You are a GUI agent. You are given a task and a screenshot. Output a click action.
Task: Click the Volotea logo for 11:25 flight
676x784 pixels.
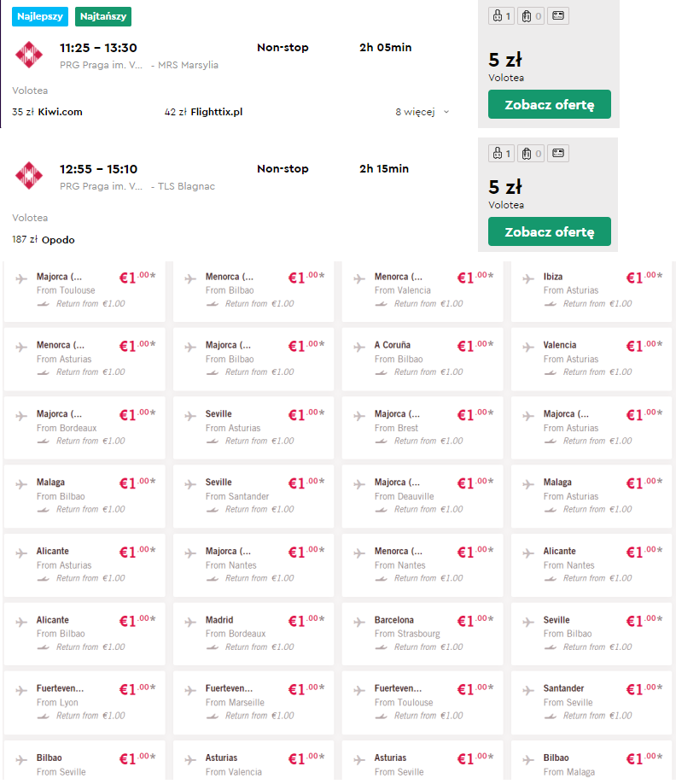point(29,55)
